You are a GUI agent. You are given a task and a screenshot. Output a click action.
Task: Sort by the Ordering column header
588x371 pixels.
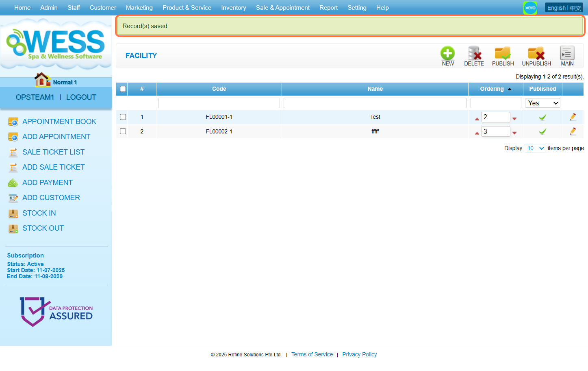[492, 89]
